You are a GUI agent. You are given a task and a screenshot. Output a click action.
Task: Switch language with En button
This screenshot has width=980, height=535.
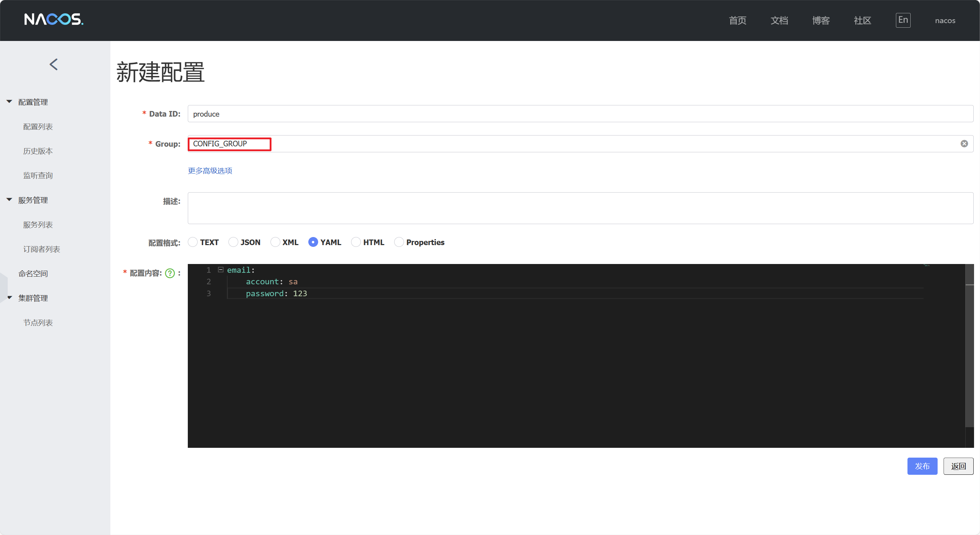pos(903,20)
